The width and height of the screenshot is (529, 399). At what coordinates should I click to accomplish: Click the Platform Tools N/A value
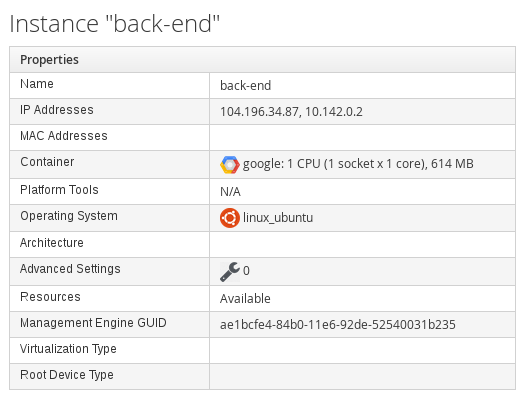click(x=230, y=192)
